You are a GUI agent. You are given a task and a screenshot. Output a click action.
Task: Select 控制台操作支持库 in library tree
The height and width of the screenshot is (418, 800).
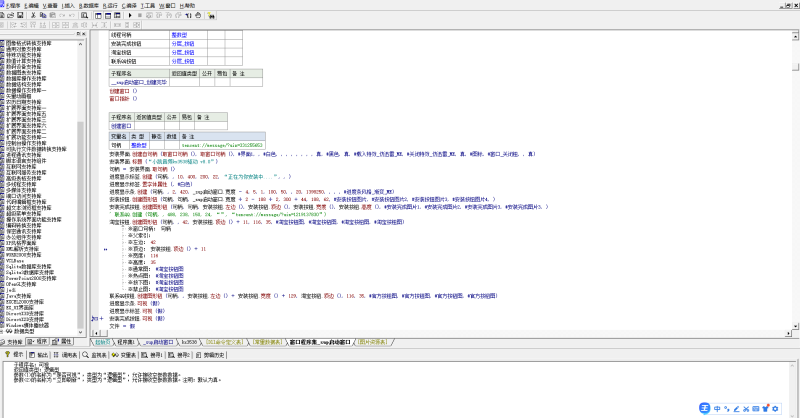[x=26, y=143]
